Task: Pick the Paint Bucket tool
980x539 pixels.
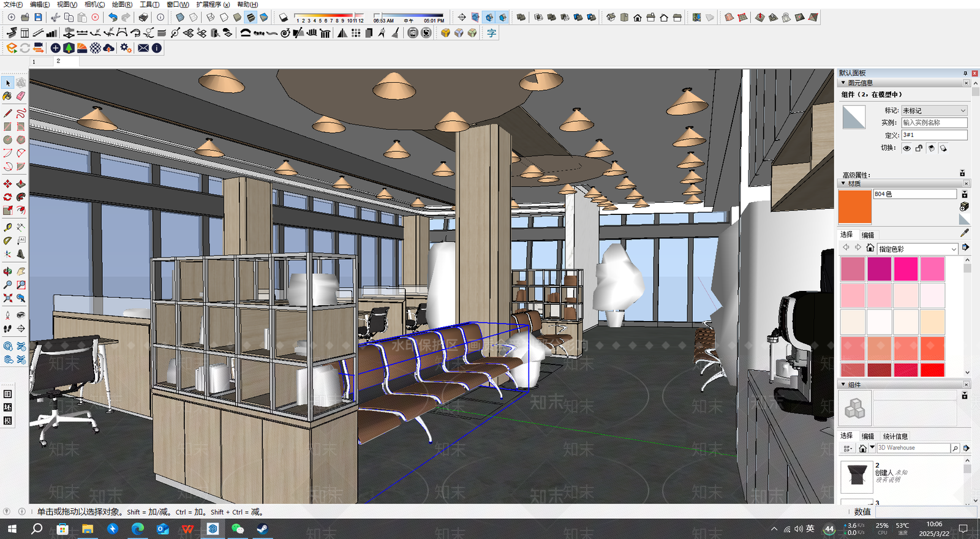Action: 8,96
